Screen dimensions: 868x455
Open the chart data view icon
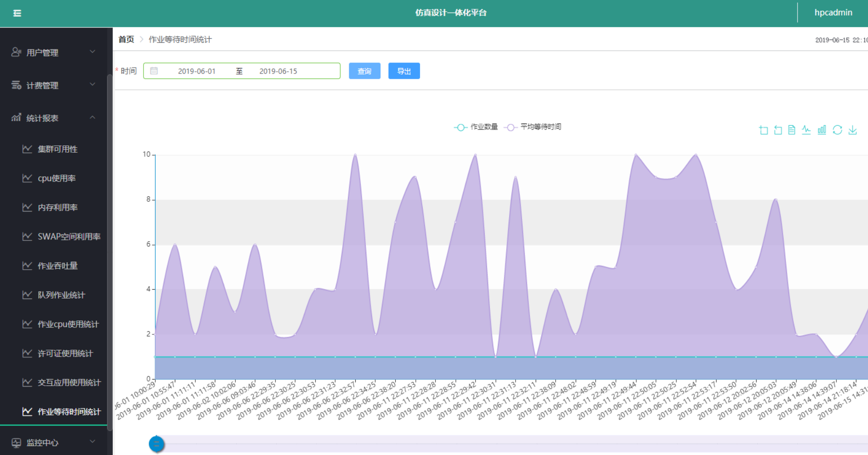(792, 130)
